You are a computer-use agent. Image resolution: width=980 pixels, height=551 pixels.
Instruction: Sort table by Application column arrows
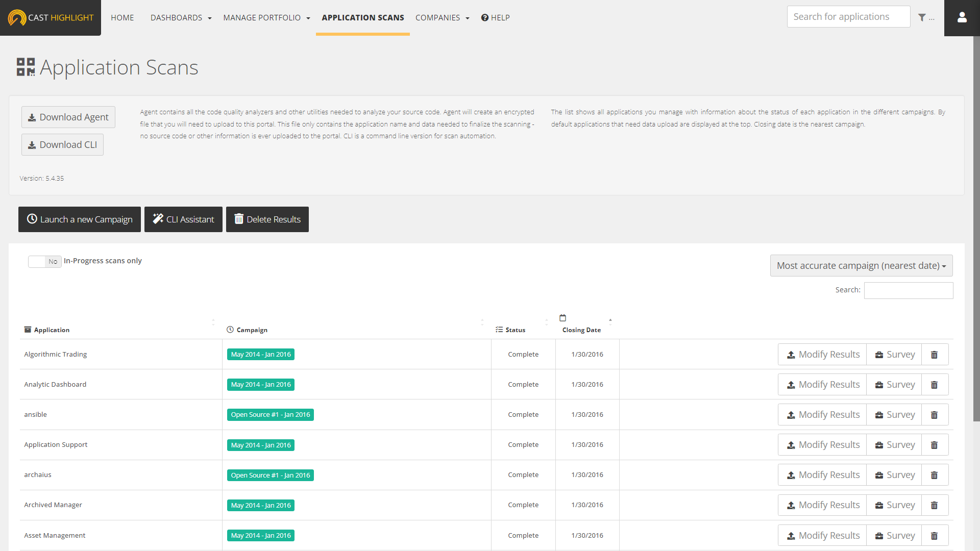click(x=213, y=322)
